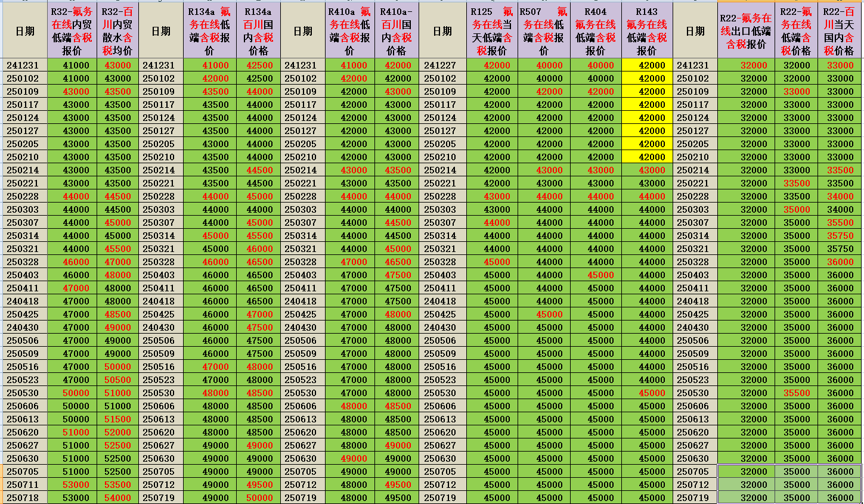Select the red 50500 cell in row 250523
Screen dimensions: 864x504
click(117, 380)
